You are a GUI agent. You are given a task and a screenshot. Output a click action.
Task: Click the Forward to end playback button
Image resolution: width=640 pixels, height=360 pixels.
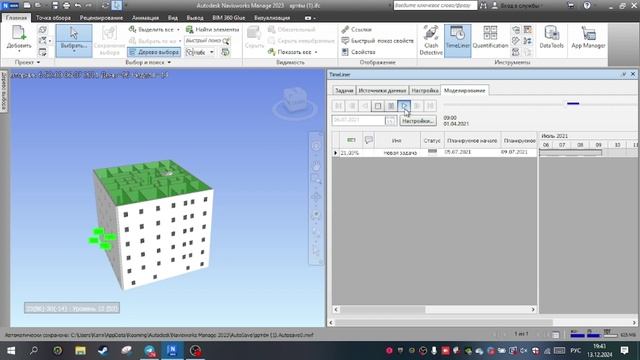click(x=430, y=106)
